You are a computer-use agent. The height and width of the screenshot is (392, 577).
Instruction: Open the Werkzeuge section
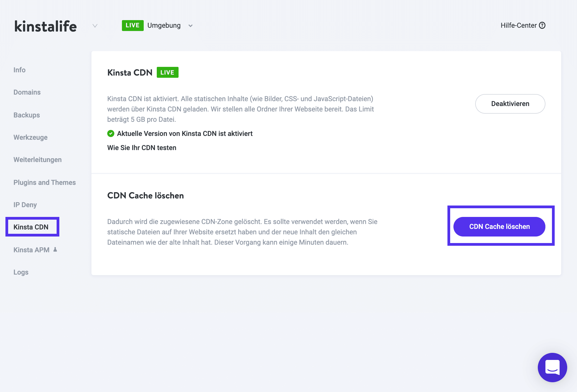tap(30, 137)
